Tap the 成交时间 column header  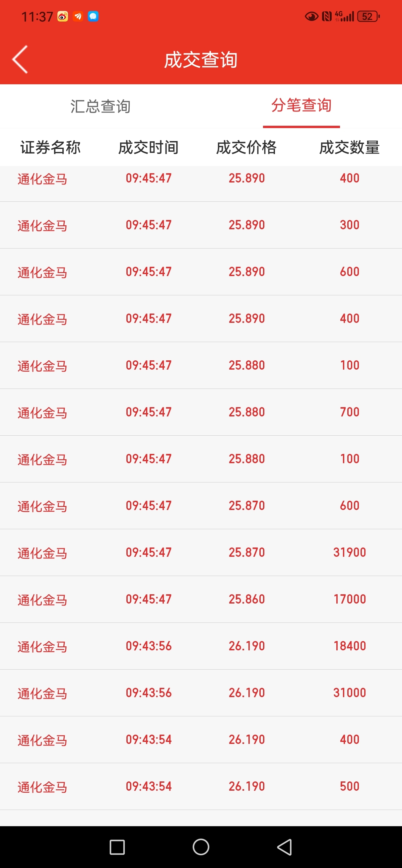[148, 148]
